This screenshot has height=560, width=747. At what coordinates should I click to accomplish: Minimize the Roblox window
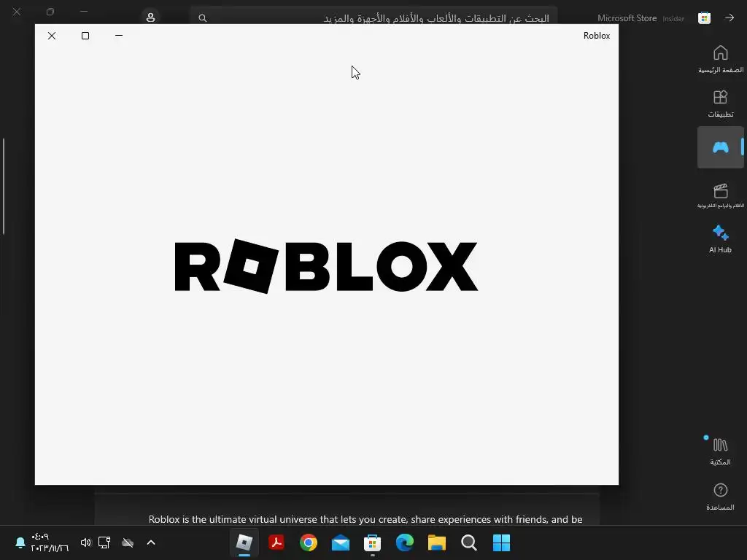119,36
